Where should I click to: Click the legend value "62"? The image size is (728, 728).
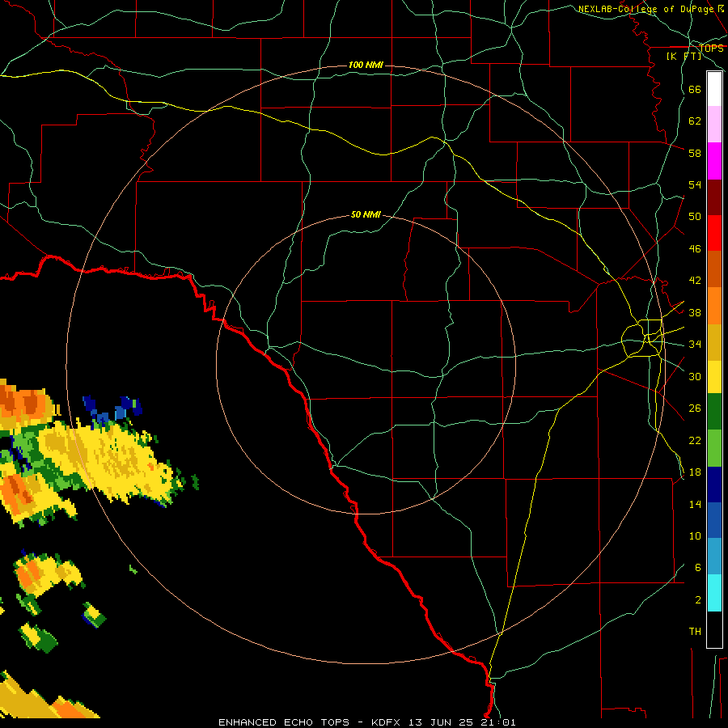(695, 121)
